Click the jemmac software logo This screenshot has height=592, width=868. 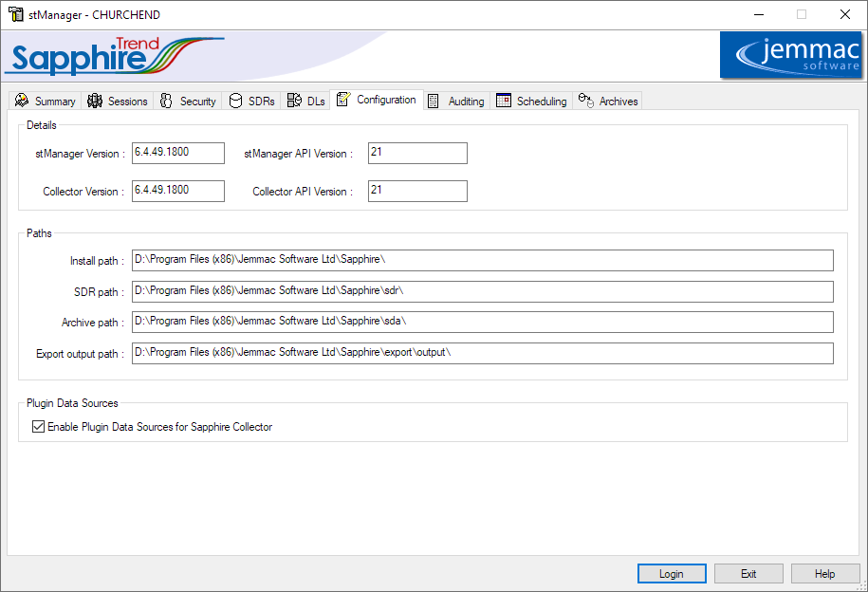tap(791, 54)
